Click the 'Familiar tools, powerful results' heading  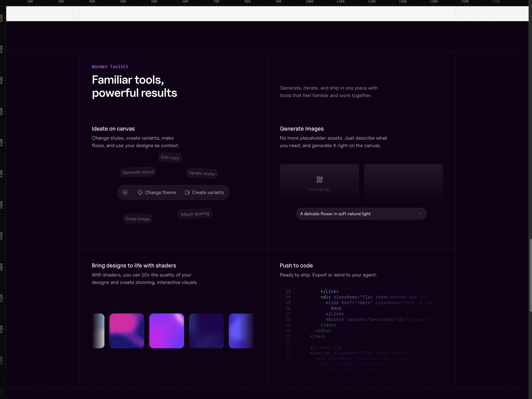(x=134, y=86)
